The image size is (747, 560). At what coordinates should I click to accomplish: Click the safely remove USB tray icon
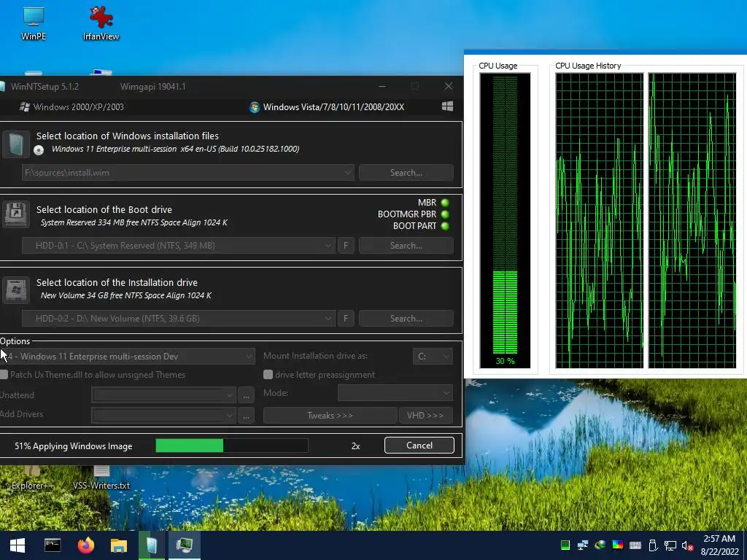tap(653, 545)
